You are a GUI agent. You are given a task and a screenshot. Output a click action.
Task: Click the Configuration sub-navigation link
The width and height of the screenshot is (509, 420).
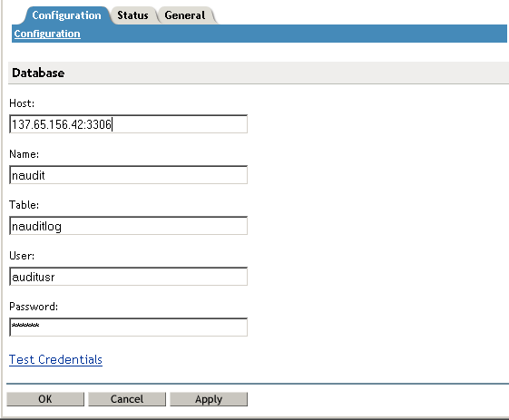click(x=47, y=34)
